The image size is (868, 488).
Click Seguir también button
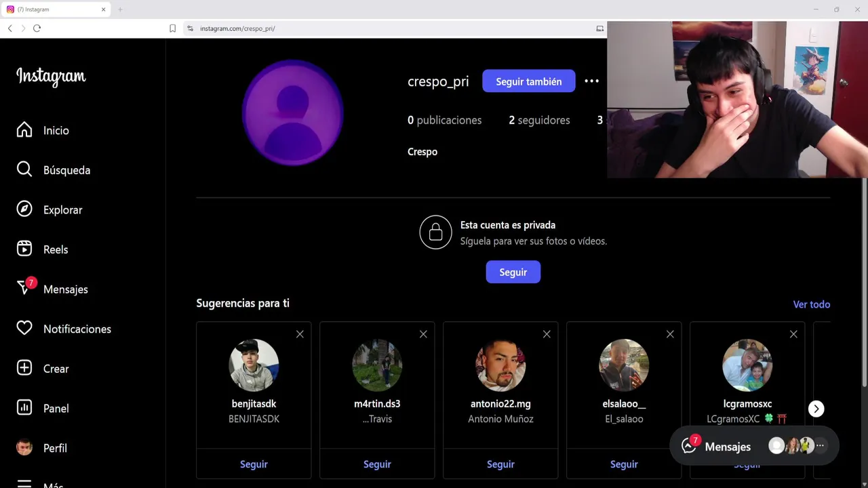point(529,81)
